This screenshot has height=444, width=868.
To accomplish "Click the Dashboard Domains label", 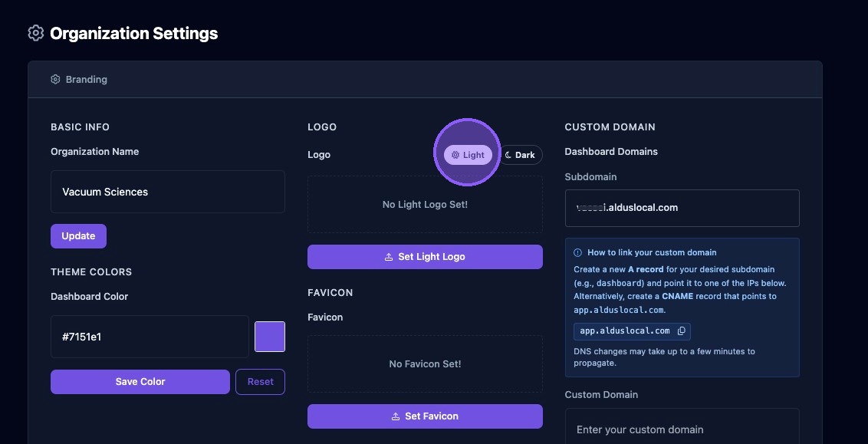I will pos(611,152).
